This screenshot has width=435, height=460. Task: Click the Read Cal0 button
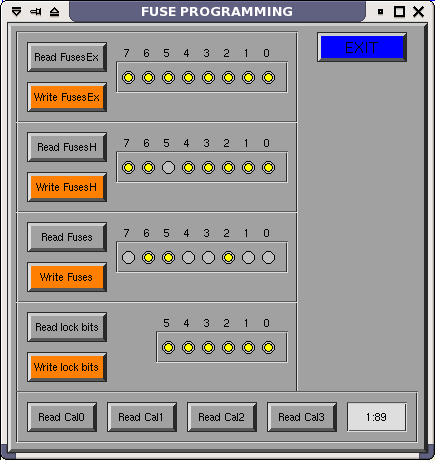click(62, 417)
